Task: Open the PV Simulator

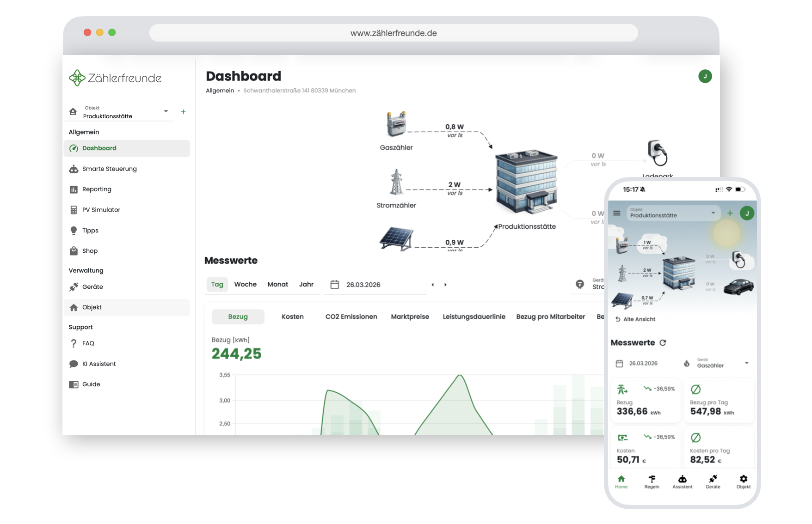Action: point(102,209)
